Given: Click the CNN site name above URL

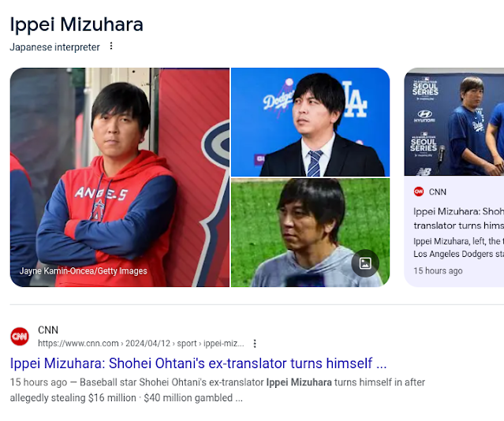Looking at the screenshot, I should [48, 330].
